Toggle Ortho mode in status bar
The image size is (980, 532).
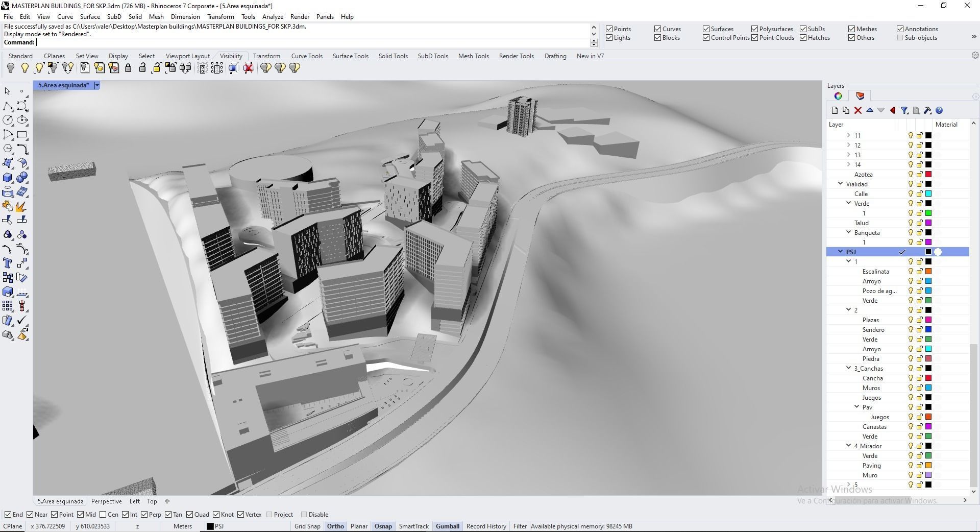[335, 526]
